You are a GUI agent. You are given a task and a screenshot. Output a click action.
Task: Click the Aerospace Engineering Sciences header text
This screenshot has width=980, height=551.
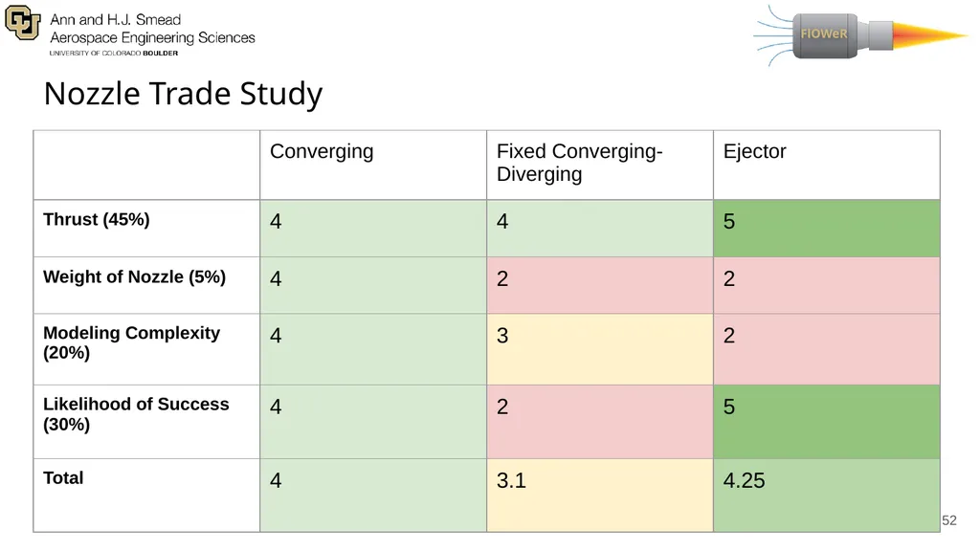[x=152, y=37]
